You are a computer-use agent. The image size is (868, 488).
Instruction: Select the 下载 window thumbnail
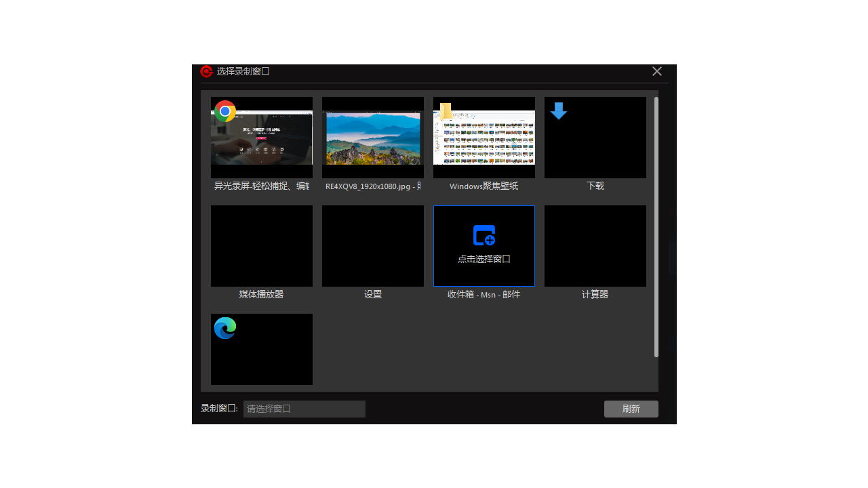[595, 137]
